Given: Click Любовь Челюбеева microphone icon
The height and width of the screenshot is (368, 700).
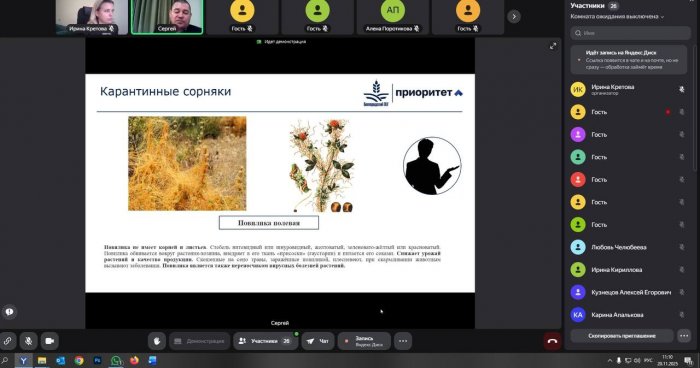Looking at the screenshot, I should click(x=682, y=247).
